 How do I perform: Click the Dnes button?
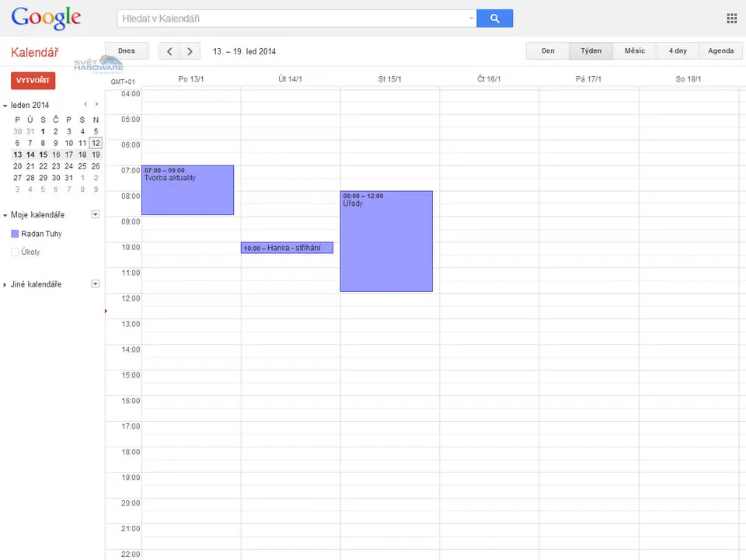[x=127, y=51]
